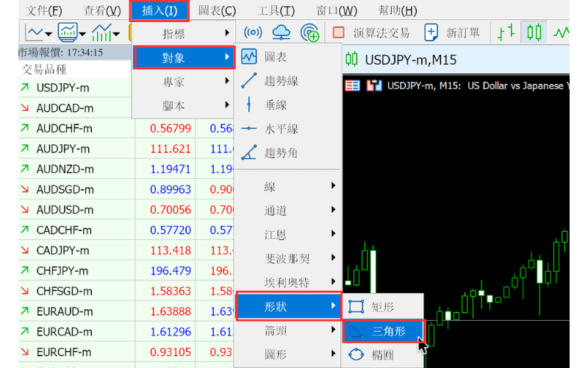
Task: Click the 新訂單 plus document icon
Action: (x=431, y=32)
